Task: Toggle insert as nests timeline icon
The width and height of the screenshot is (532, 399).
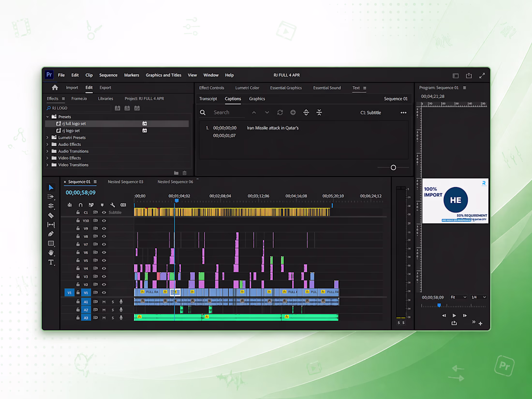Action: (70, 205)
